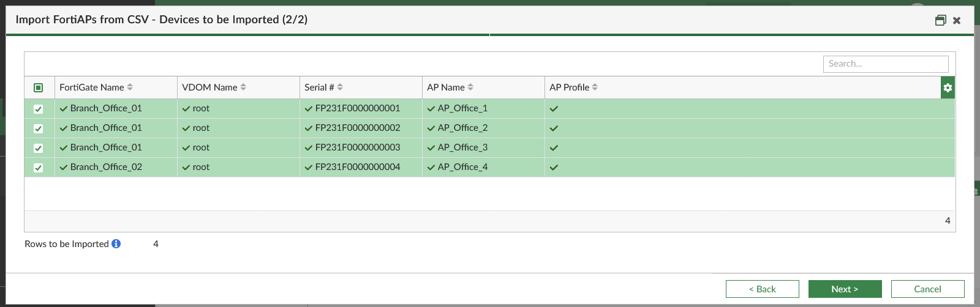Click the FP231F0000000004 serial number
Viewport: 980px width, 307px height.
tap(358, 167)
